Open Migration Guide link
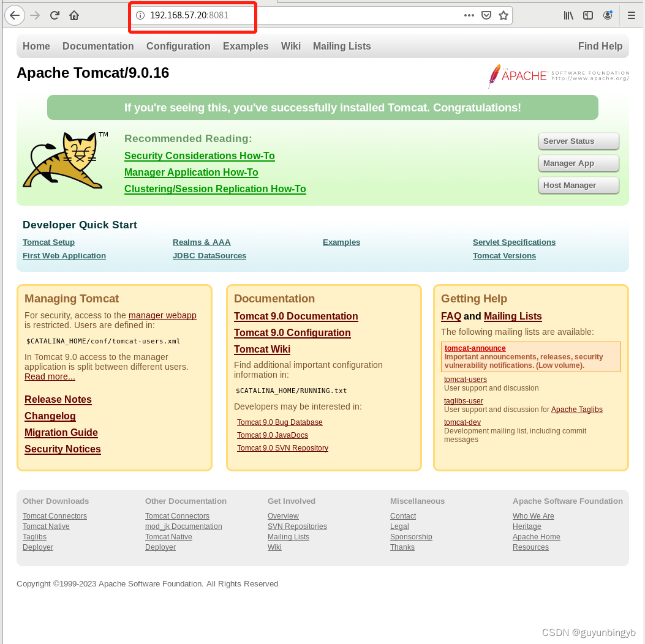This screenshot has width=645, height=644. pyautogui.click(x=61, y=432)
